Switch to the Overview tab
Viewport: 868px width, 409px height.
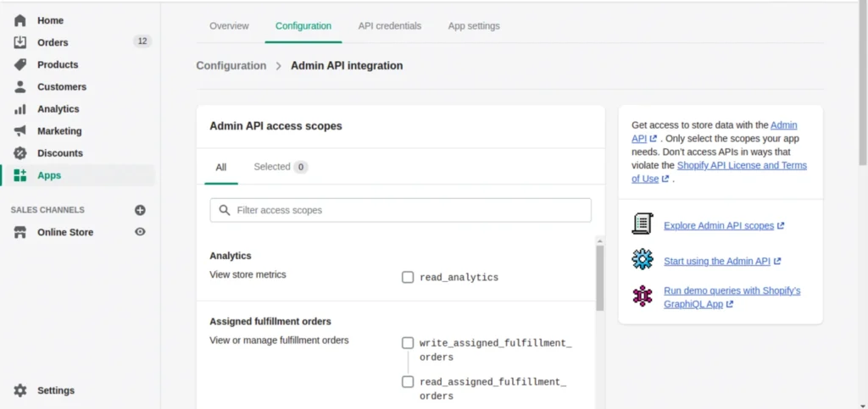(229, 26)
